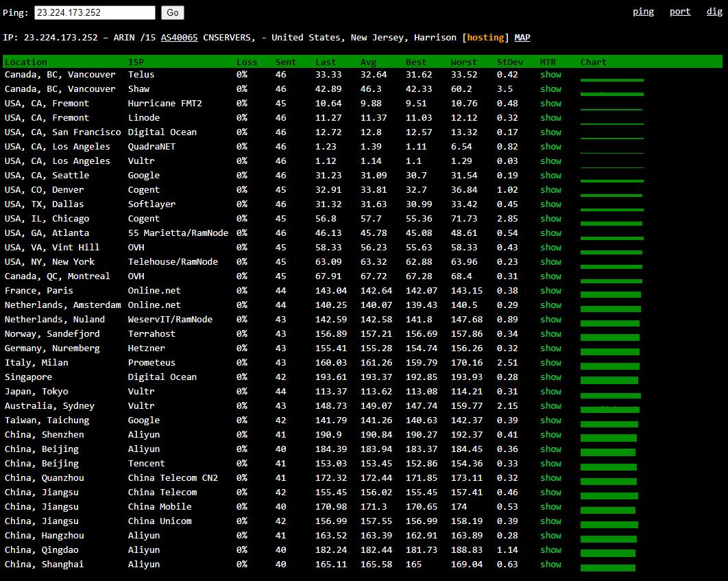Show MTR for Nuland WeservIT row
This screenshot has width=728, height=581.
550,319
